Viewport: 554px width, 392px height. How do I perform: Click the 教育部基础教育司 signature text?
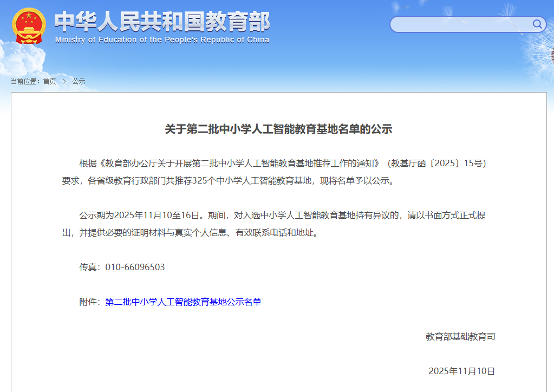point(461,336)
